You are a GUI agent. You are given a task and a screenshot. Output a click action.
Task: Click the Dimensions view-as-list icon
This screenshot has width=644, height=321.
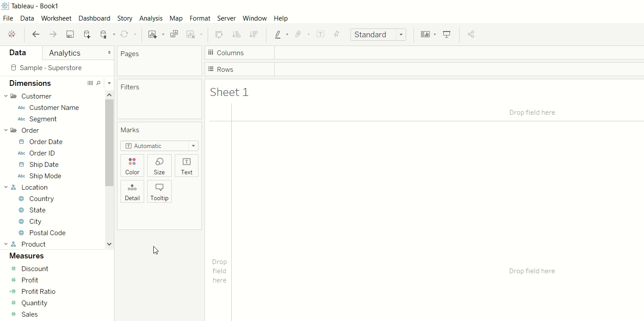pos(90,83)
